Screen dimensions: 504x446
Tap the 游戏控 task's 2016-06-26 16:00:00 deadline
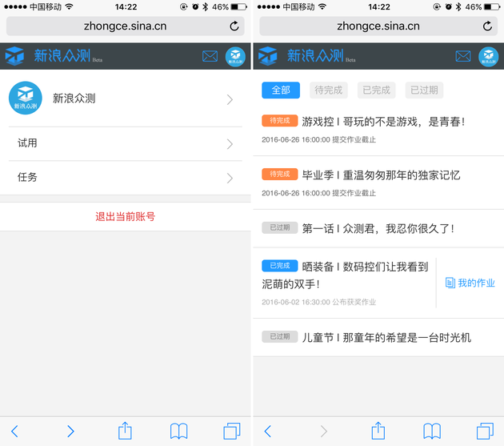(x=318, y=139)
